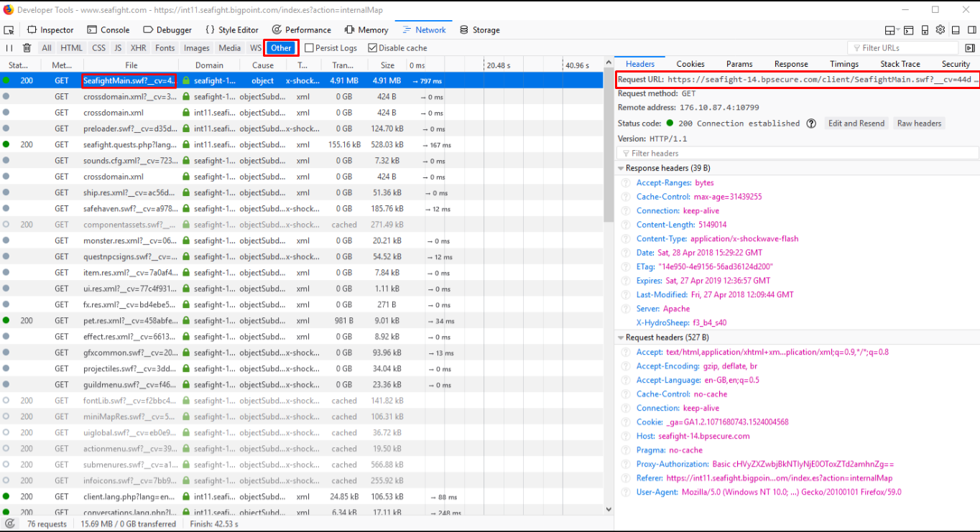
Task: Switch to the Debugger panel
Action: point(167,30)
